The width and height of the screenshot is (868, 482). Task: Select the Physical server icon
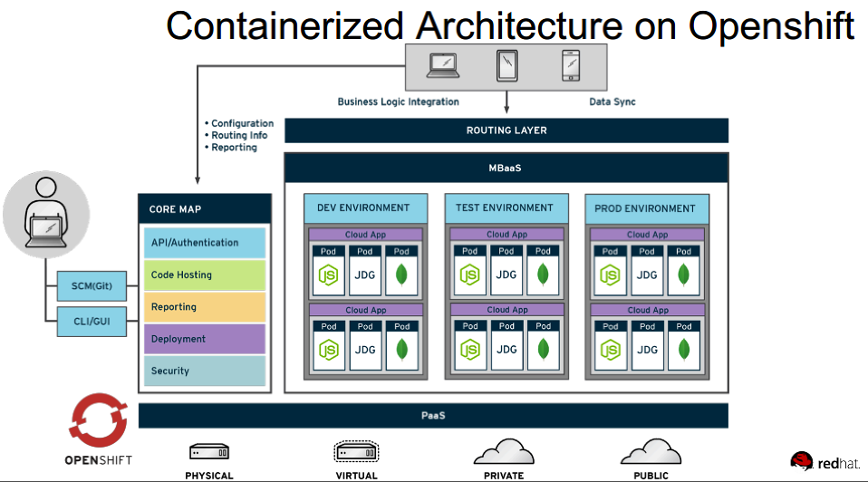209,451
